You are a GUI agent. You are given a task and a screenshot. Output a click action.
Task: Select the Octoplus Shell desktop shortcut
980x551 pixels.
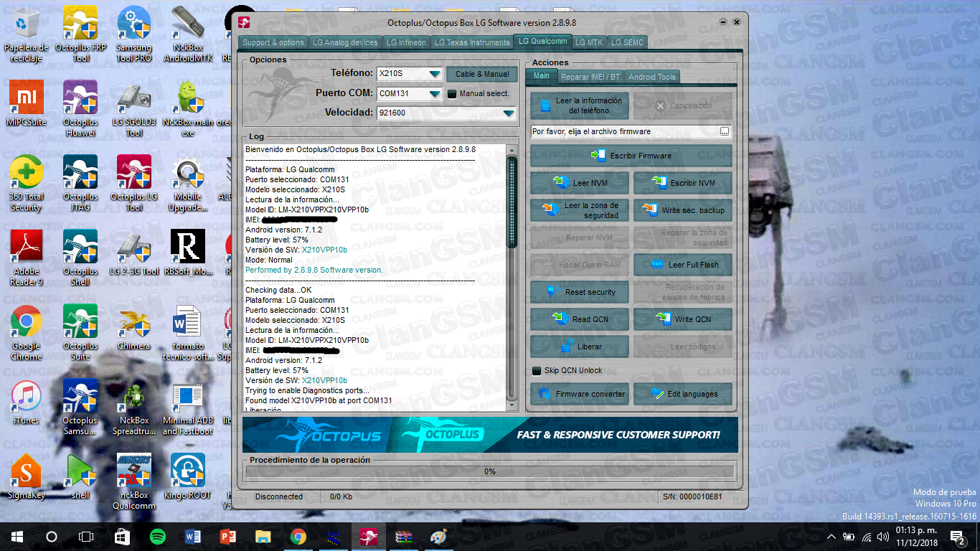(80, 258)
